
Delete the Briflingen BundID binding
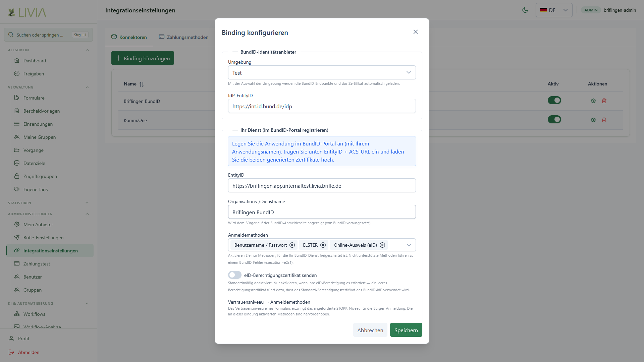pos(604,101)
